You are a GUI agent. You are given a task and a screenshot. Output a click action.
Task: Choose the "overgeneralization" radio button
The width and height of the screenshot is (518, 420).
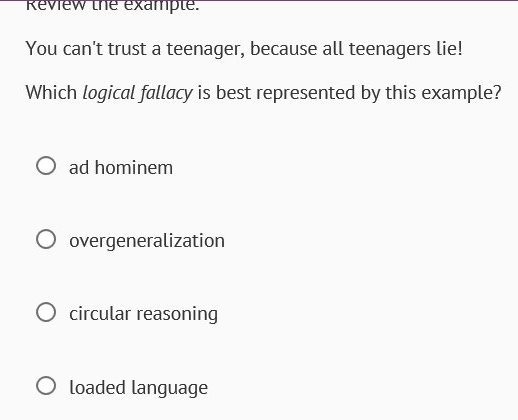(x=46, y=239)
